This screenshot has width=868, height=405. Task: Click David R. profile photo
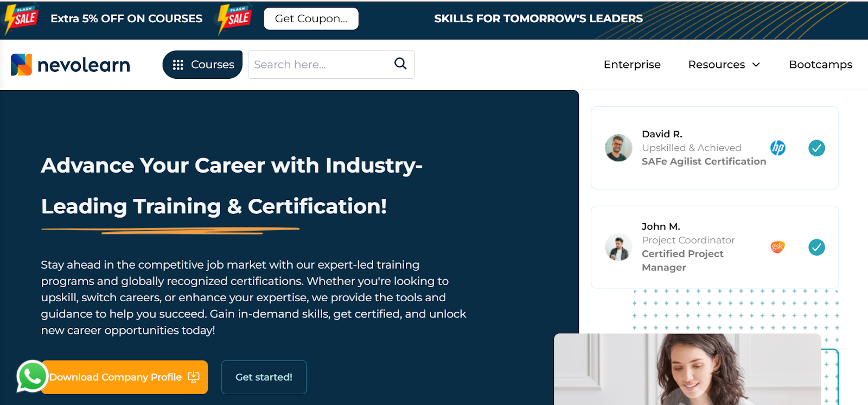pyautogui.click(x=618, y=148)
